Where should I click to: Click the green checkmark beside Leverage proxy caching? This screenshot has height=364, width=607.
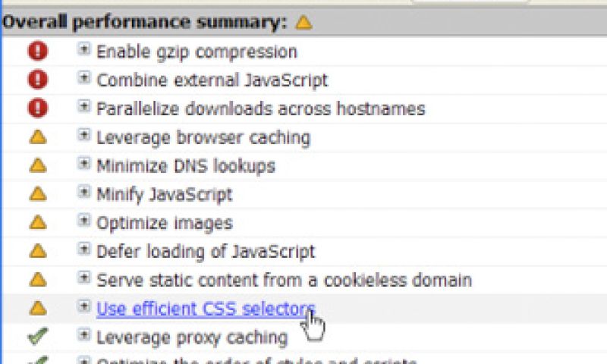point(38,336)
